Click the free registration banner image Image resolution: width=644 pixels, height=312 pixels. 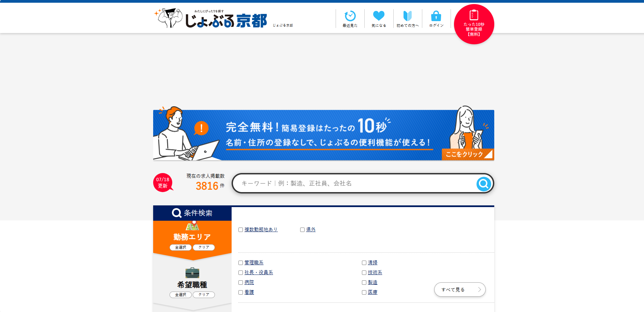coord(323,135)
